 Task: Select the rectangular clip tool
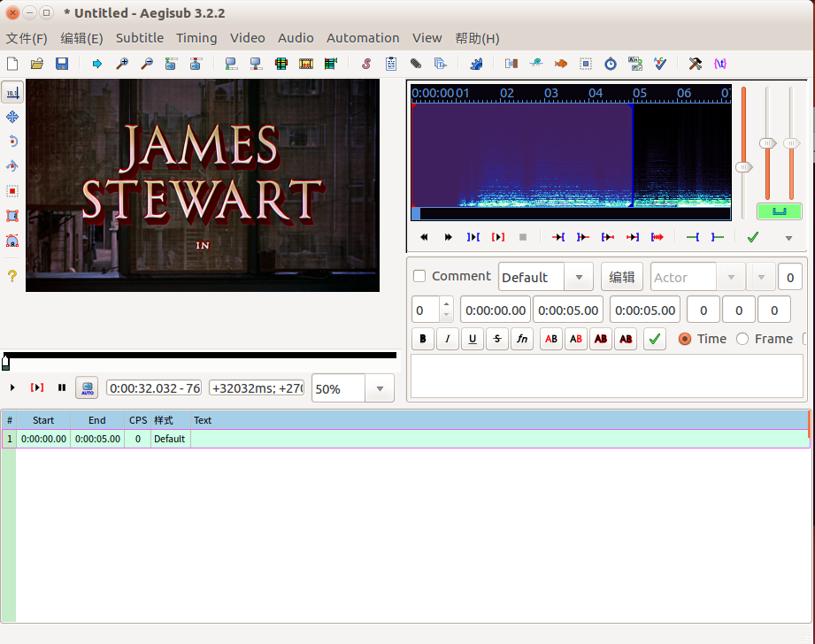point(12,216)
